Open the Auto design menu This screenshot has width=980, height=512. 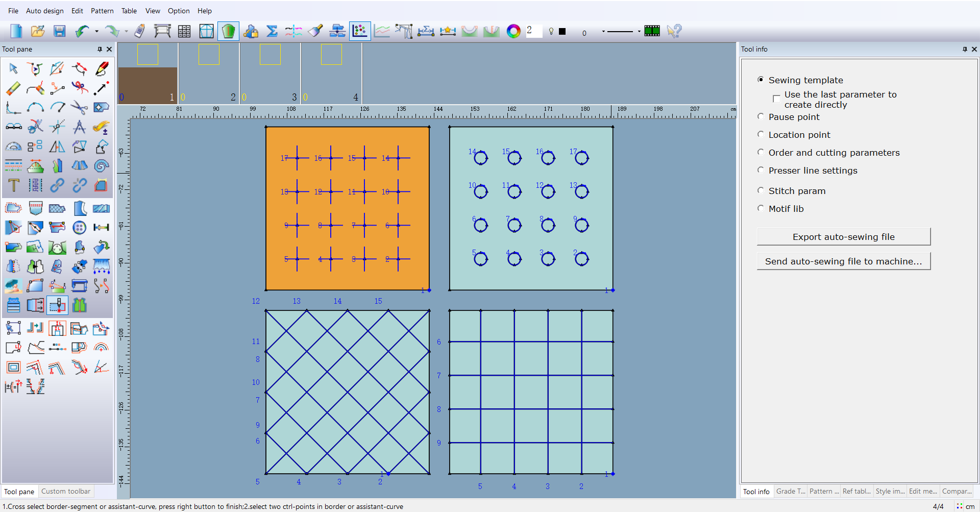click(x=45, y=11)
